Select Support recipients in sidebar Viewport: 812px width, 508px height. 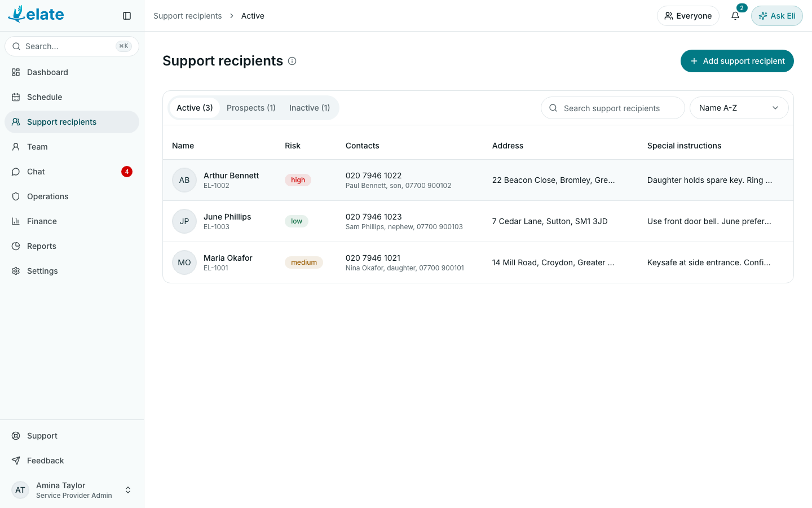coord(72,122)
